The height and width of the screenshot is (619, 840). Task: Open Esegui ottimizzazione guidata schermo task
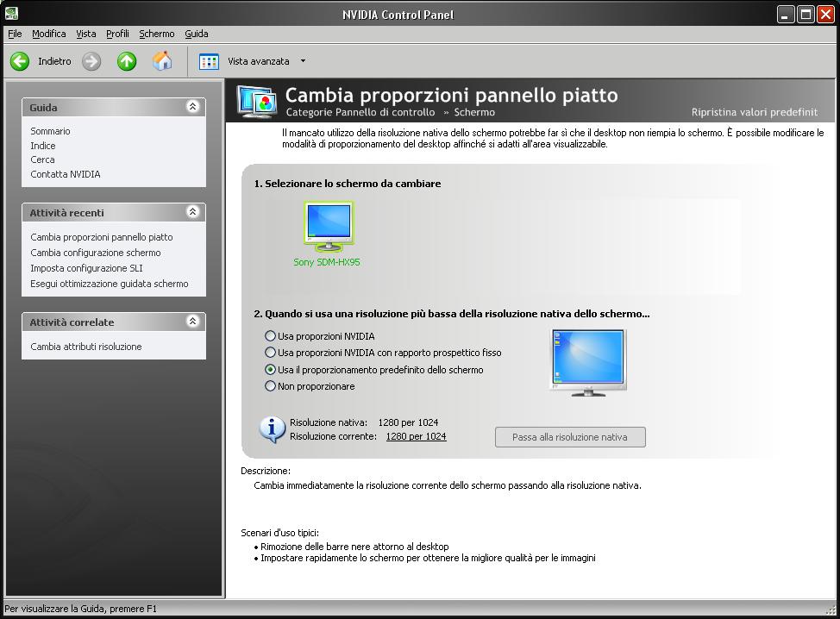[110, 284]
